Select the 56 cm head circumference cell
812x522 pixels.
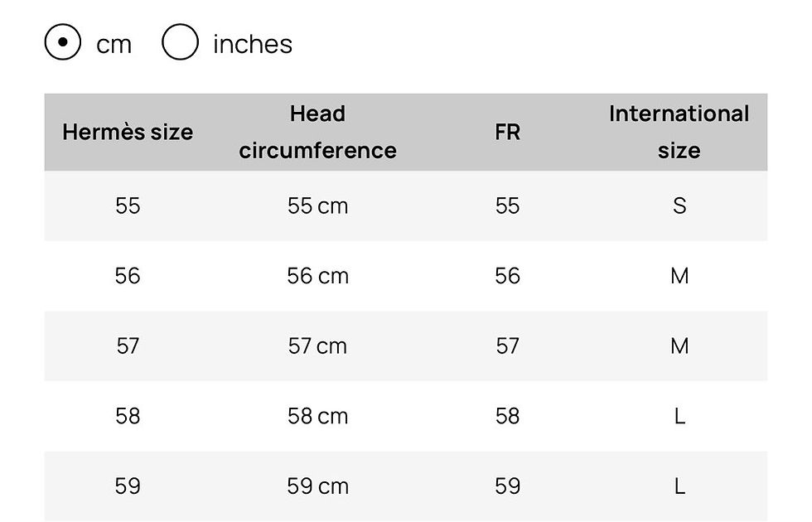317,276
